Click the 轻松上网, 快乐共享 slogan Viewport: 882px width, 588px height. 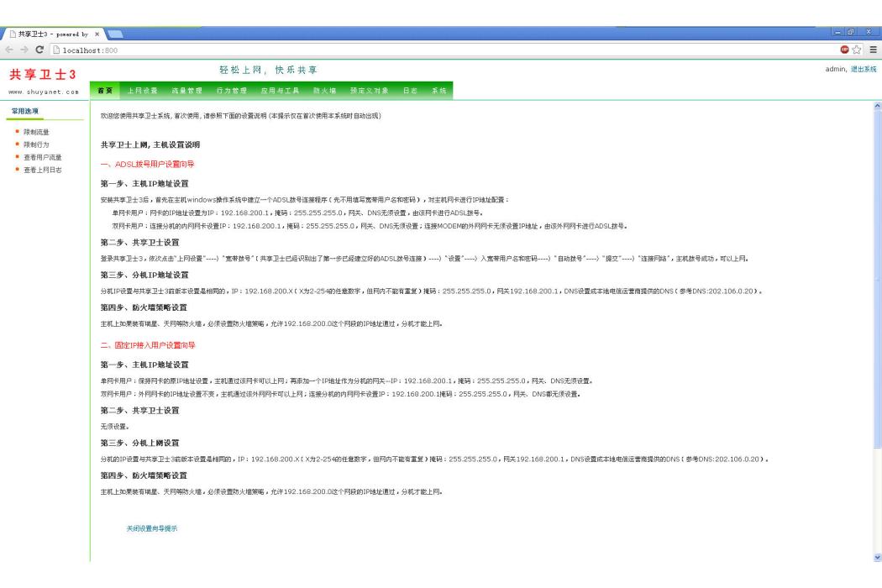click(268, 70)
